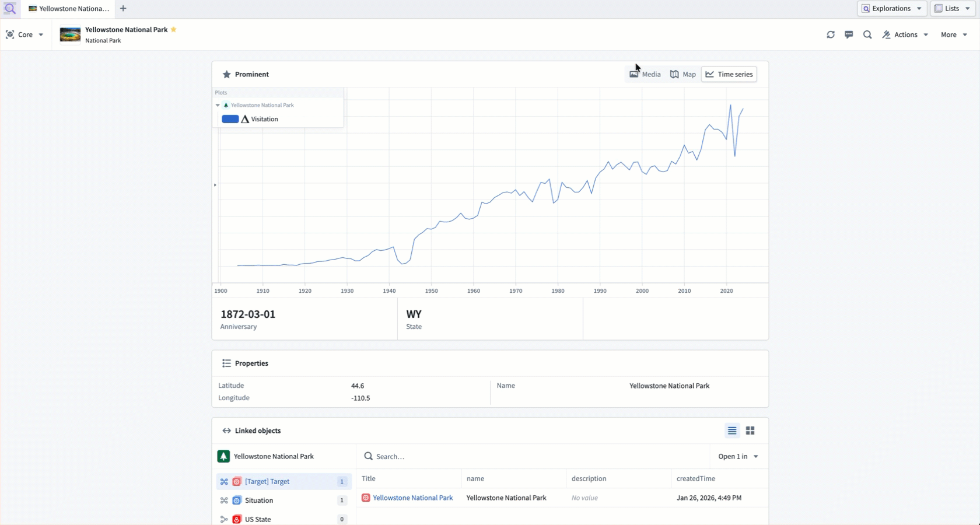Show the Time series view

729,74
